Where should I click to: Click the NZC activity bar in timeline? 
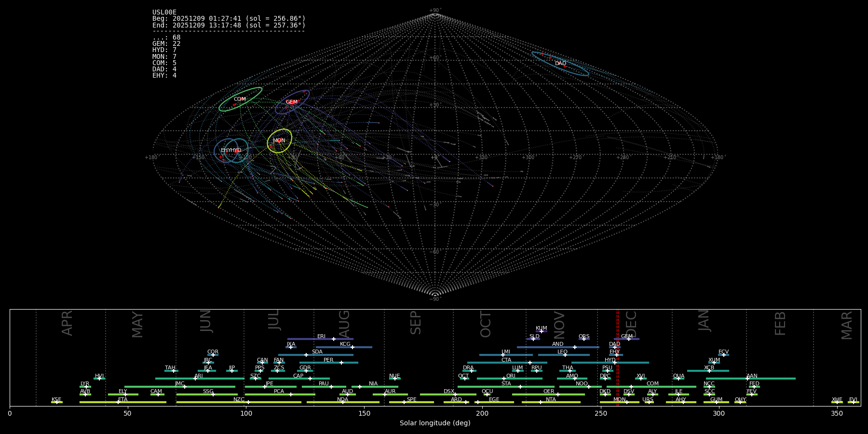pos(239,402)
